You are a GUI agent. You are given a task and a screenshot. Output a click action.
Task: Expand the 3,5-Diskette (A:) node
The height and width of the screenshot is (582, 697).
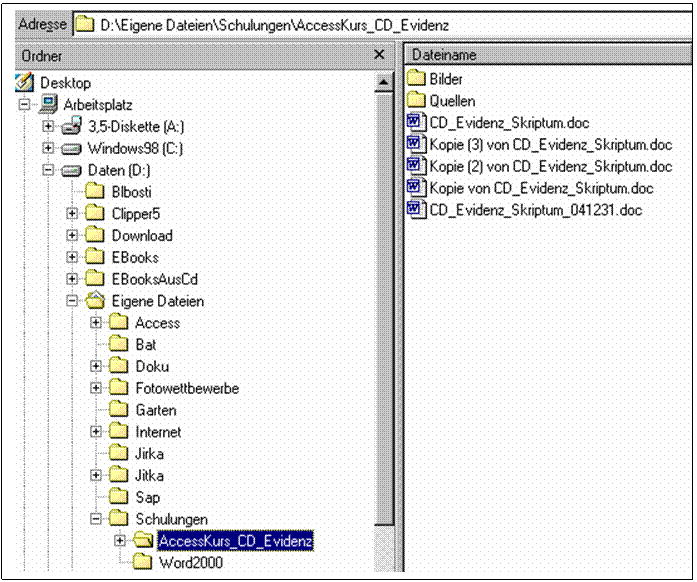[x=48, y=126]
